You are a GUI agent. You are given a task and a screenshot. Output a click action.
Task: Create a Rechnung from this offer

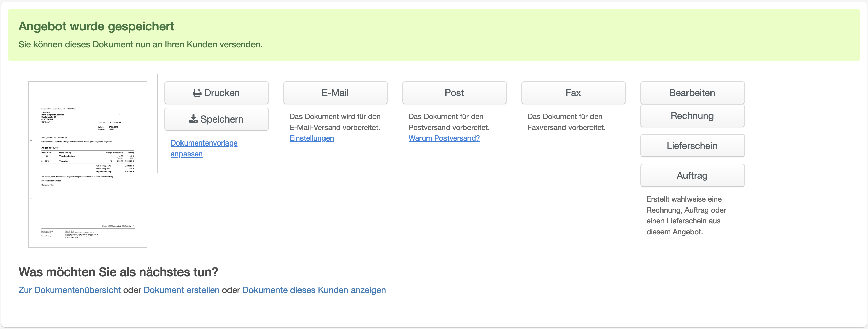point(692,116)
